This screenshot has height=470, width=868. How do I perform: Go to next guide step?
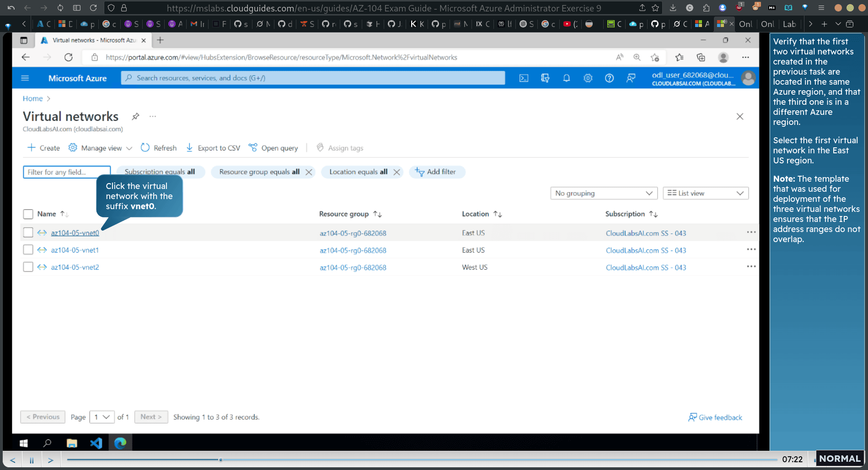51,460
